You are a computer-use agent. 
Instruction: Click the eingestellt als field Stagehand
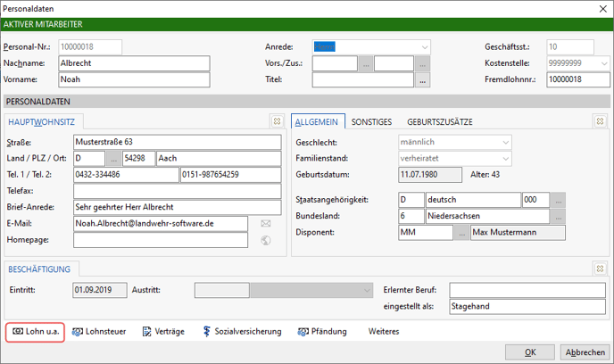pyautogui.click(x=527, y=307)
